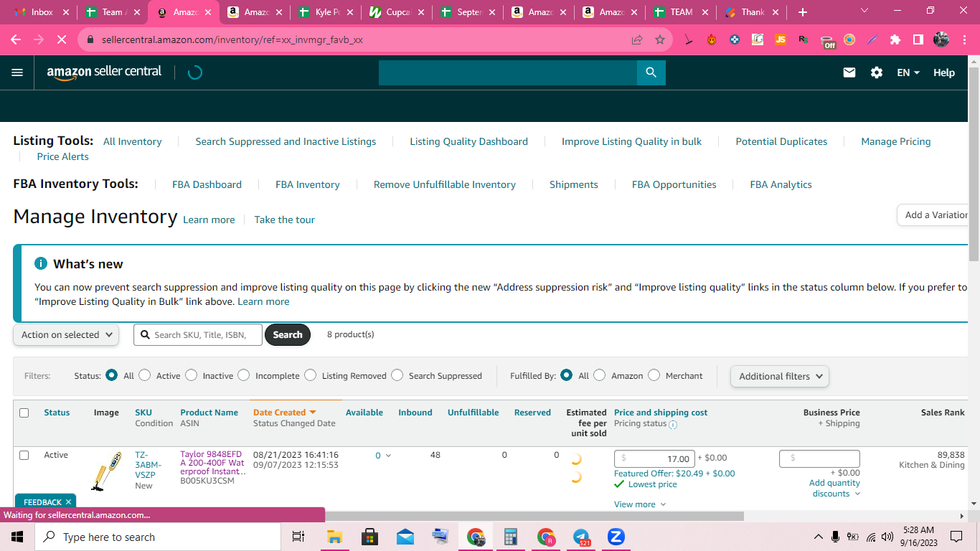The width and height of the screenshot is (980, 551).
Task: Switch to the 'Inbox' browser tab
Action: point(42,12)
